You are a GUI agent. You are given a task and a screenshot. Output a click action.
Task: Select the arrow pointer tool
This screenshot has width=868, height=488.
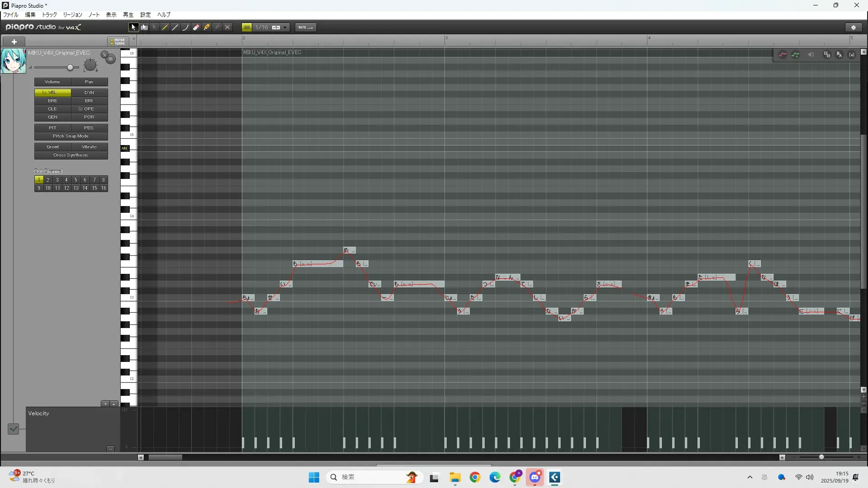coord(133,28)
